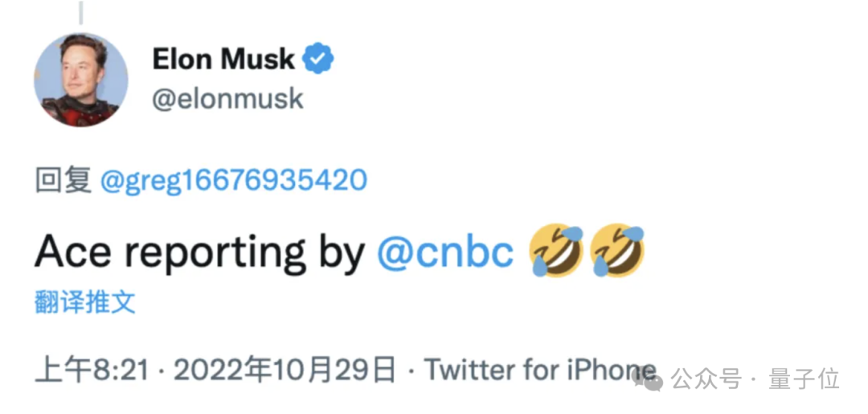
Task: Click the second laughing emoji
Action: (617, 251)
